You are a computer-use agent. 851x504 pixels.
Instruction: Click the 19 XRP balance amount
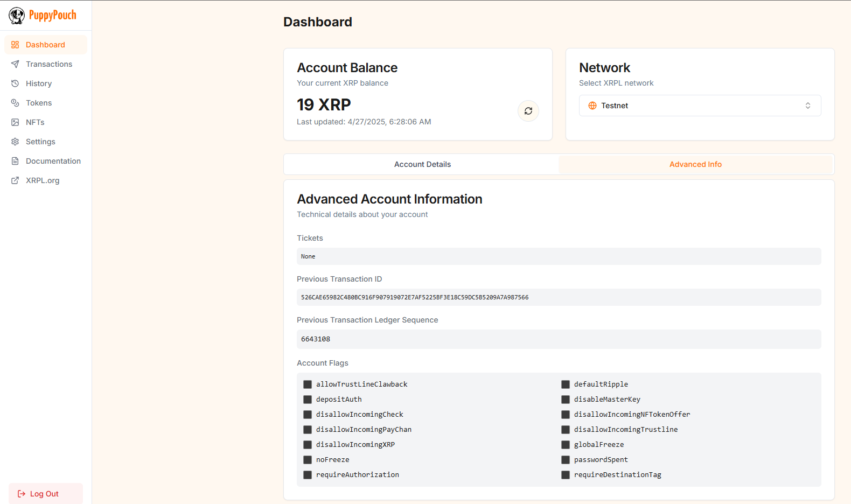point(324,104)
